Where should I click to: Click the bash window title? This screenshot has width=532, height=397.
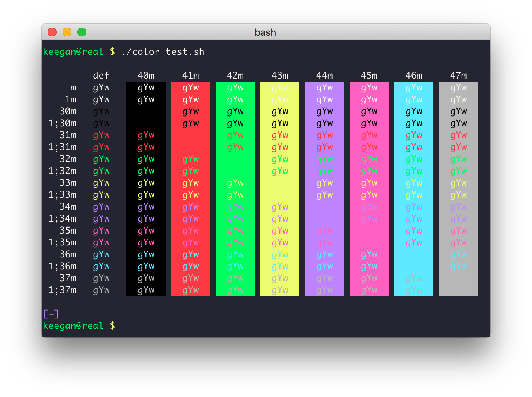(265, 32)
